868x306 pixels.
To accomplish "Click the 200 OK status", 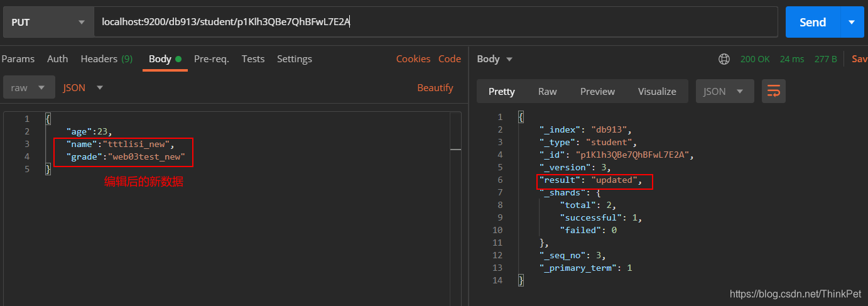I will [755, 59].
